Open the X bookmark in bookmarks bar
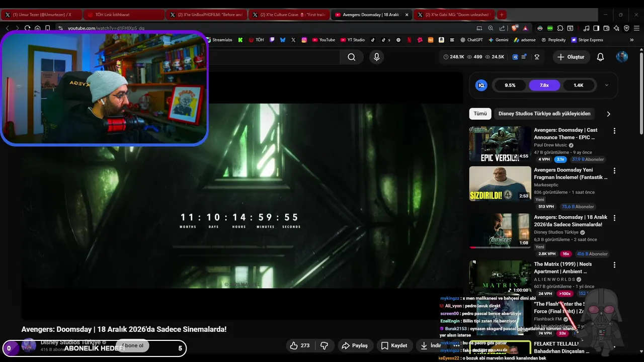 [293, 40]
